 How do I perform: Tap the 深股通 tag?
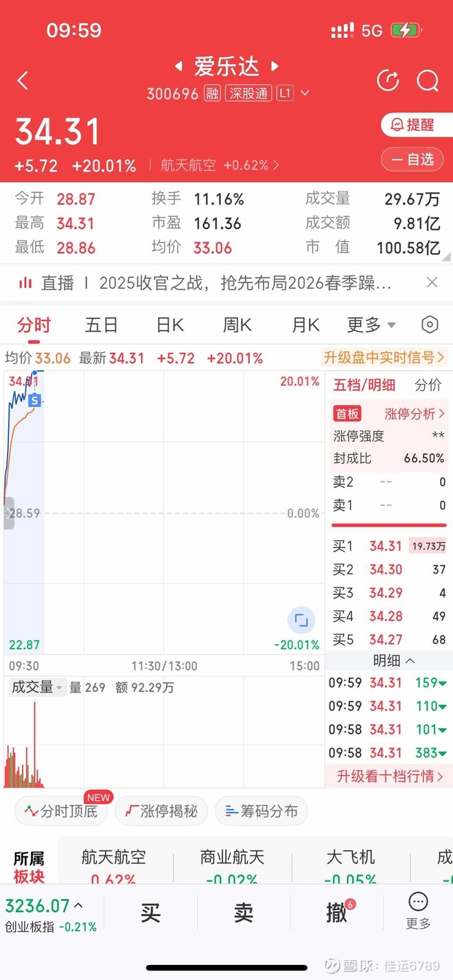248,93
